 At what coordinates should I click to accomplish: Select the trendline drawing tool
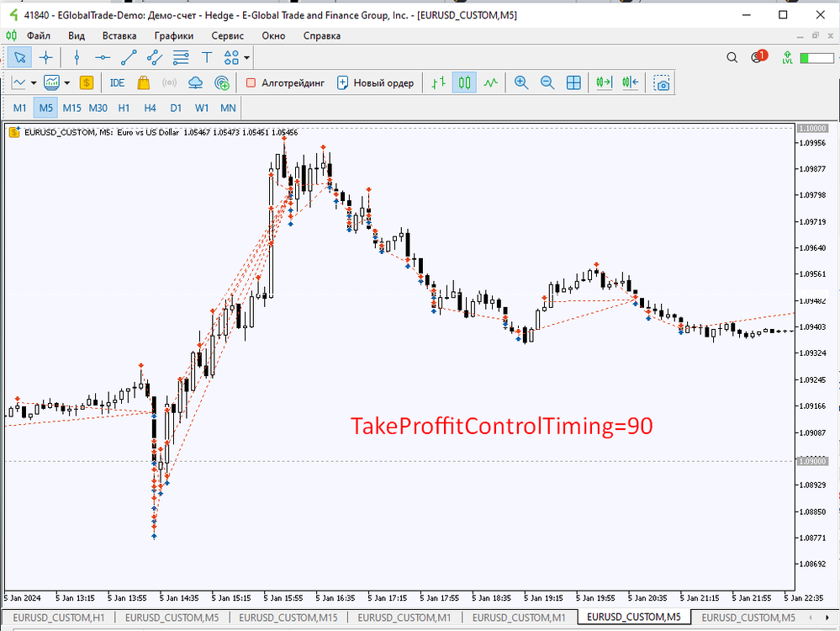point(129,57)
